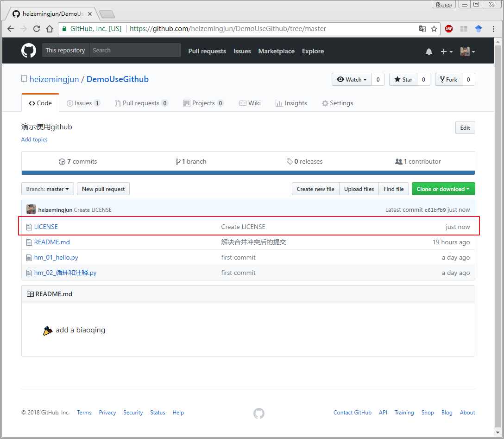504x439 pixels.
Task: Click the hm_01_hello.py file icon
Action: click(x=29, y=258)
